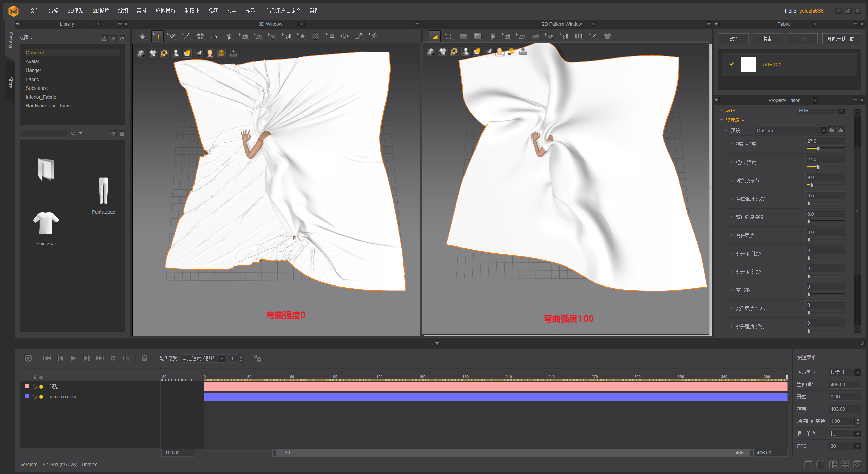Toggle lock circle for mixamo.com track
The image size is (868, 474).
click(x=35, y=397)
